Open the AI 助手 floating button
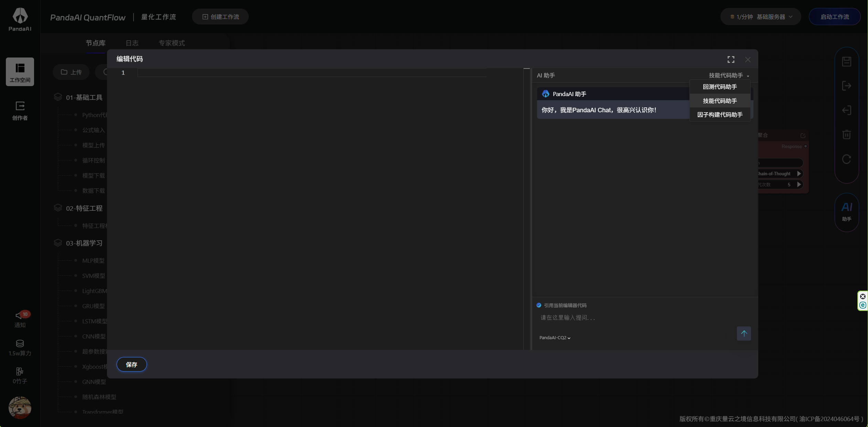 (846, 212)
